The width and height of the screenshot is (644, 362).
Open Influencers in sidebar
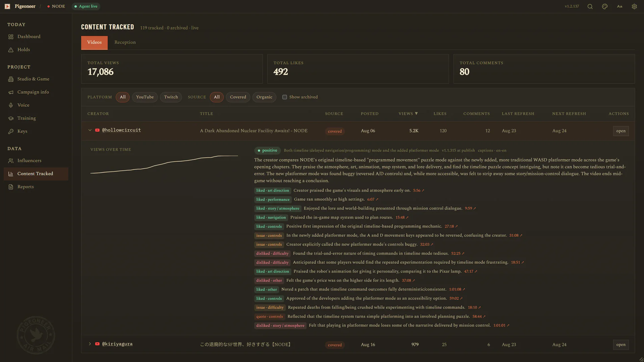pos(36,161)
